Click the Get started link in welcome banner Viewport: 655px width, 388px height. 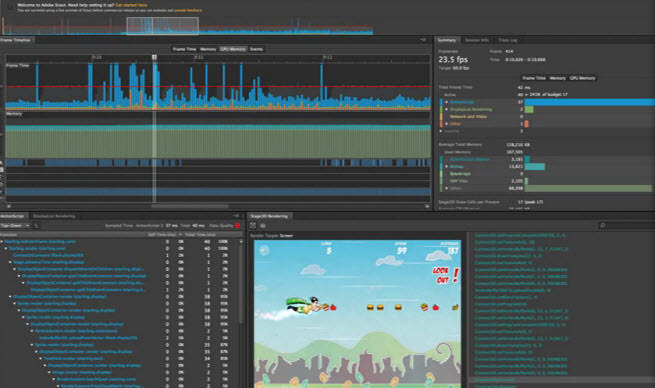click(131, 5)
